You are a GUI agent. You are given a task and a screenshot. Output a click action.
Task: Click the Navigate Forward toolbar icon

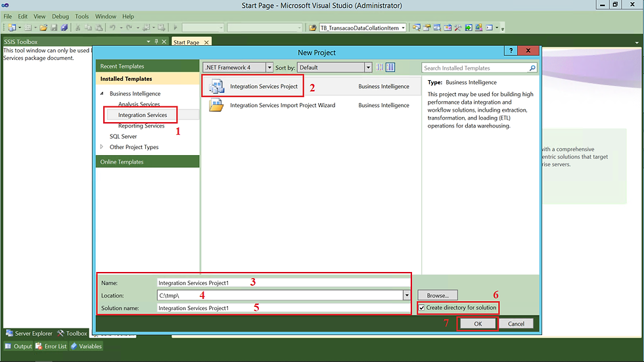[x=161, y=28]
